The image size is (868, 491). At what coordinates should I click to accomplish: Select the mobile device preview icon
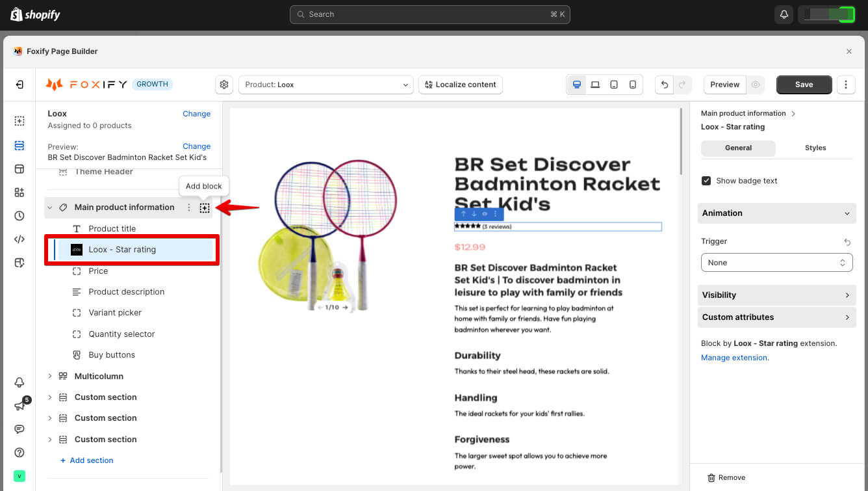633,85
